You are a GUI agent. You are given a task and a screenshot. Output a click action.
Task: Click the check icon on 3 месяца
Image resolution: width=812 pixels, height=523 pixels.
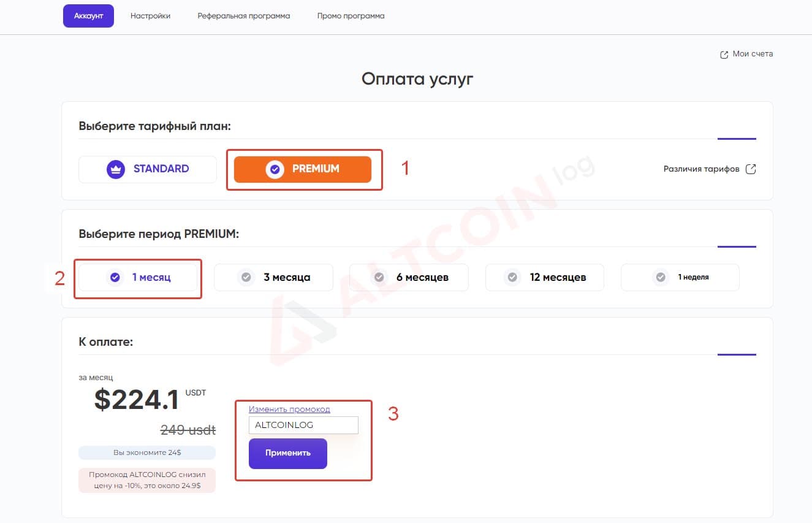[246, 277]
